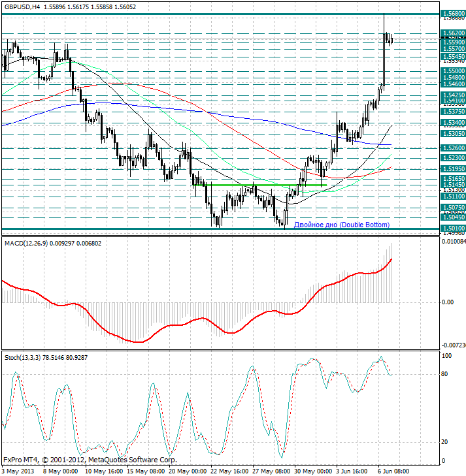Select the 1.50100 price level label
This screenshot has width=466, height=476.
point(453,229)
